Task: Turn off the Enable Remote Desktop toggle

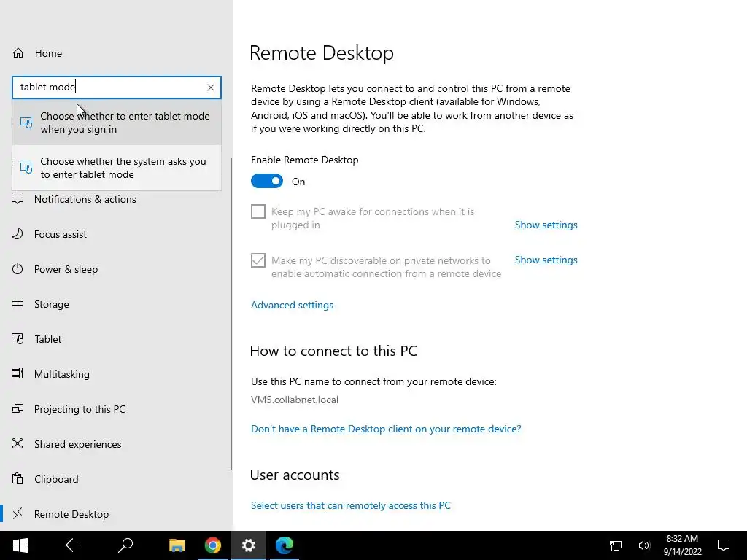Action: (x=267, y=182)
